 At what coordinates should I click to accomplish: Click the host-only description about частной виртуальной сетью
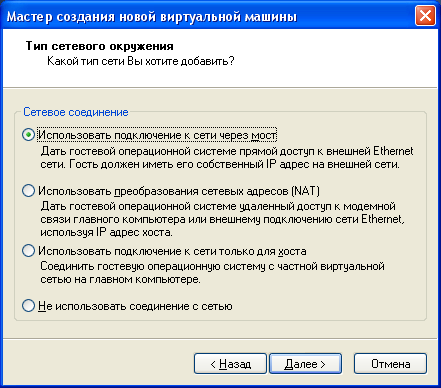click(212, 273)
